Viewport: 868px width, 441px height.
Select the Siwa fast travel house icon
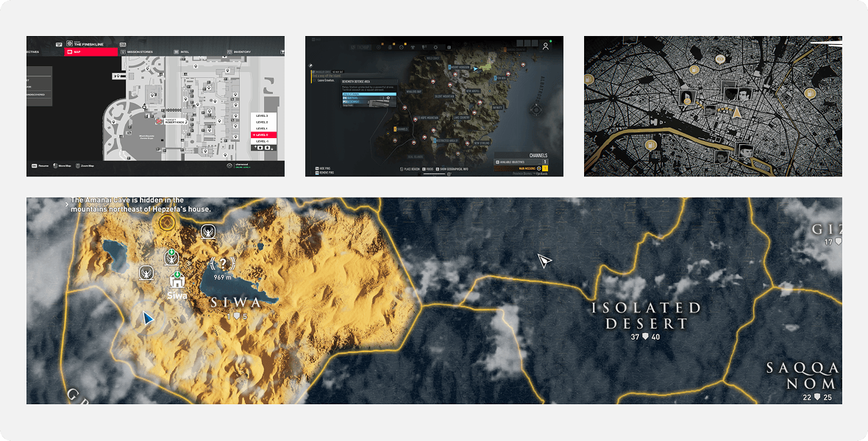(177, 283)
